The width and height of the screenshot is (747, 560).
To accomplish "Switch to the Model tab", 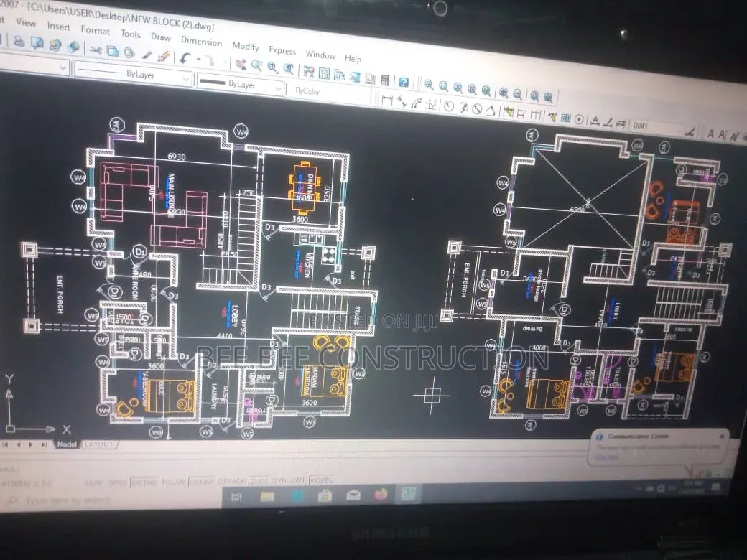I will 67,444.
